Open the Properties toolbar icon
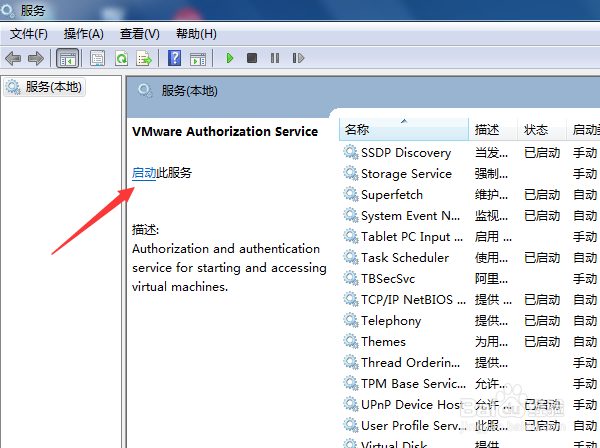Image resolution: width=600 pixels, height=448 pixels. pos(98,58)
